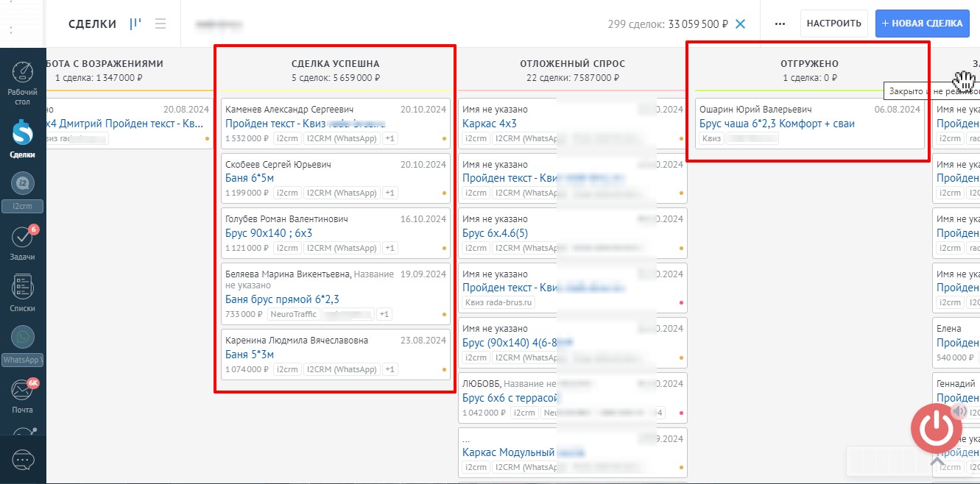Click the i2crm tag on Брус 90x140 ; 6x3 card
The width and height of the screenshot is (980, 484).
pyautogui.click(x=286, y=249)
